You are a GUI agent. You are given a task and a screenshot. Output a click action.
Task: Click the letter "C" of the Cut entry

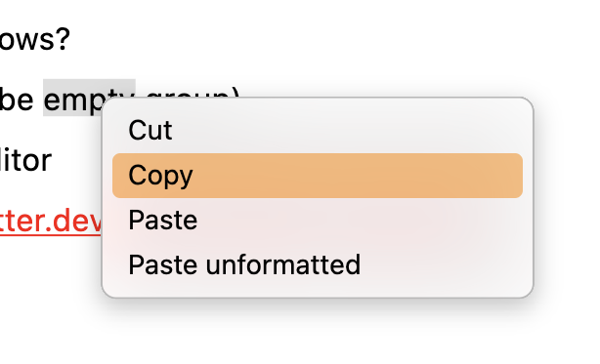coord(138,130)
